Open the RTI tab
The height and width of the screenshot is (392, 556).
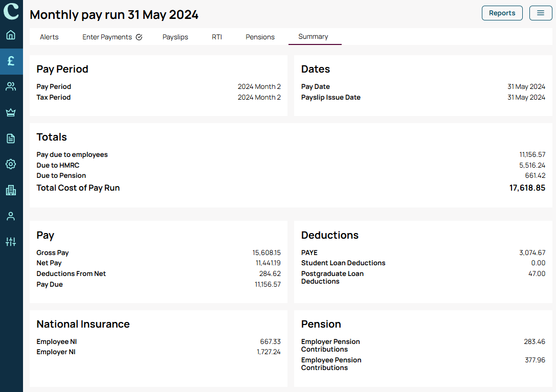(x=217, y=37)
